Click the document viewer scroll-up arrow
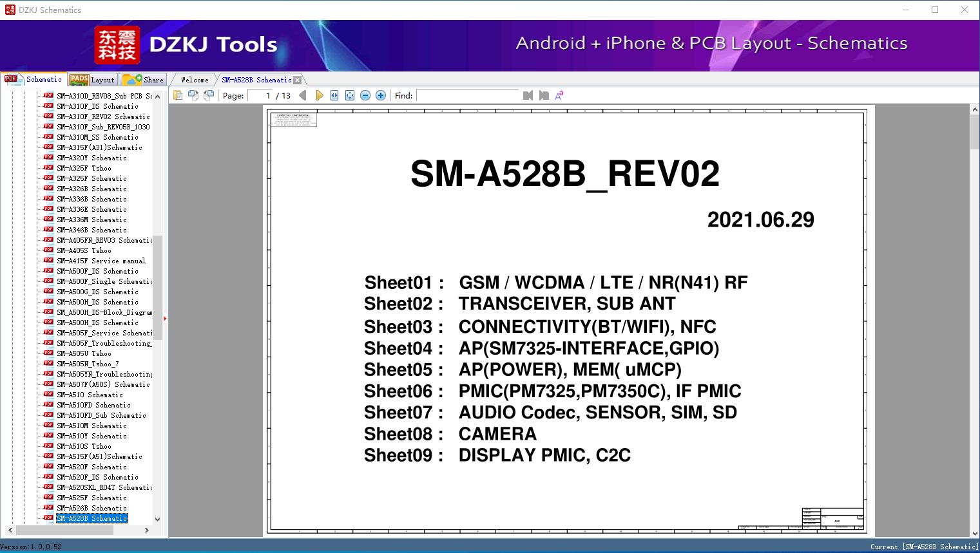This screenshot has height=553, width=980. pos(975,110)
